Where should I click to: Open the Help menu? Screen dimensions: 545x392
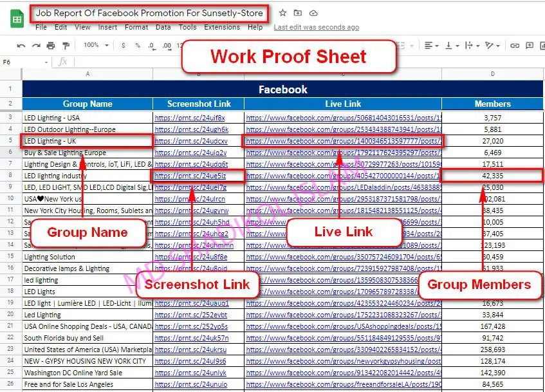[255, 27]
